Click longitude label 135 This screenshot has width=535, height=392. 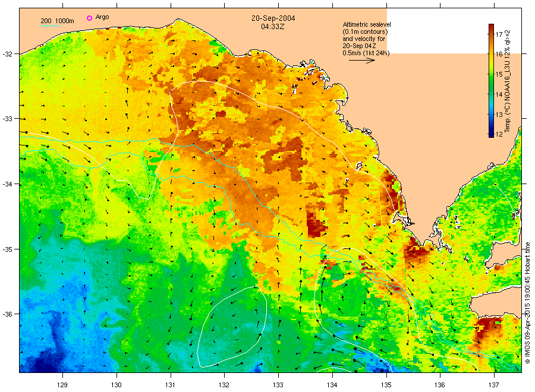coord(386,385)
